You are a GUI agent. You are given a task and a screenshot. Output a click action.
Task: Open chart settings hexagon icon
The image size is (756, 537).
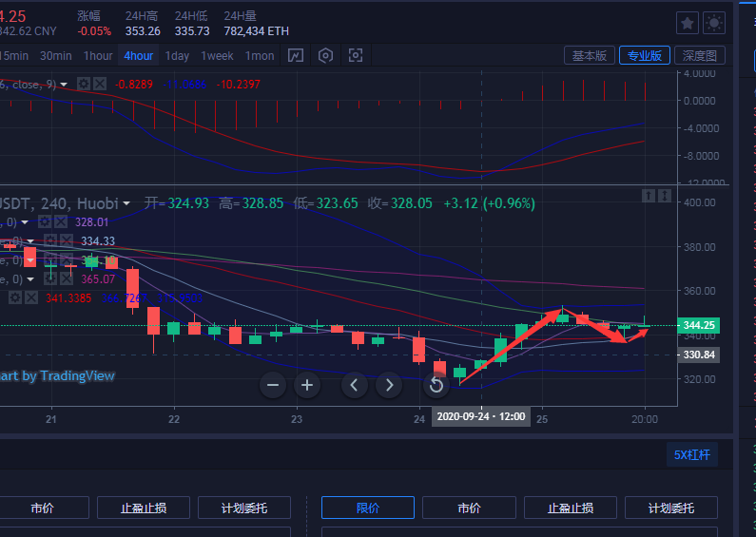326,56
